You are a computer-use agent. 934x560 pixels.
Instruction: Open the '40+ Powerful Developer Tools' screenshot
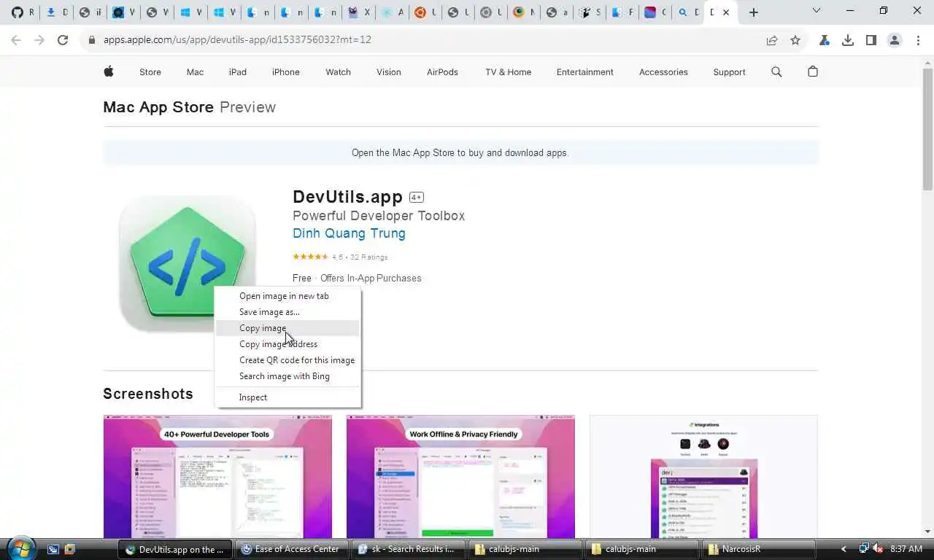click(217, 477)
